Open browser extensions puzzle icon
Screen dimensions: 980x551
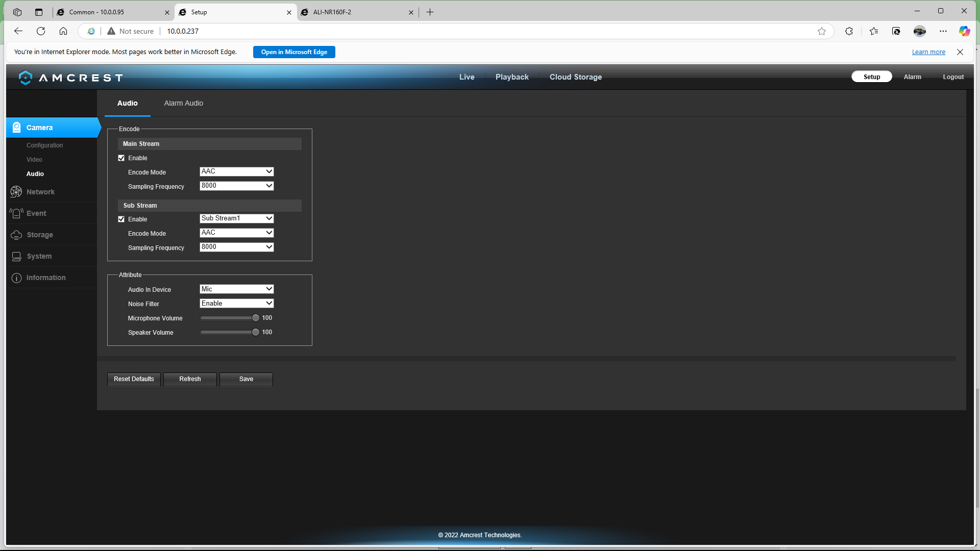point(849,31)
